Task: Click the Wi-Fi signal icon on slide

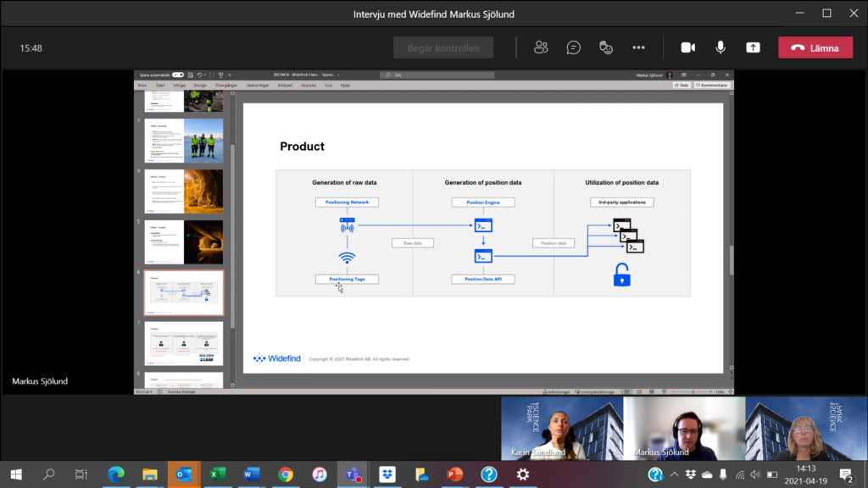Action: pyautogui.click(x=347, y=258)
